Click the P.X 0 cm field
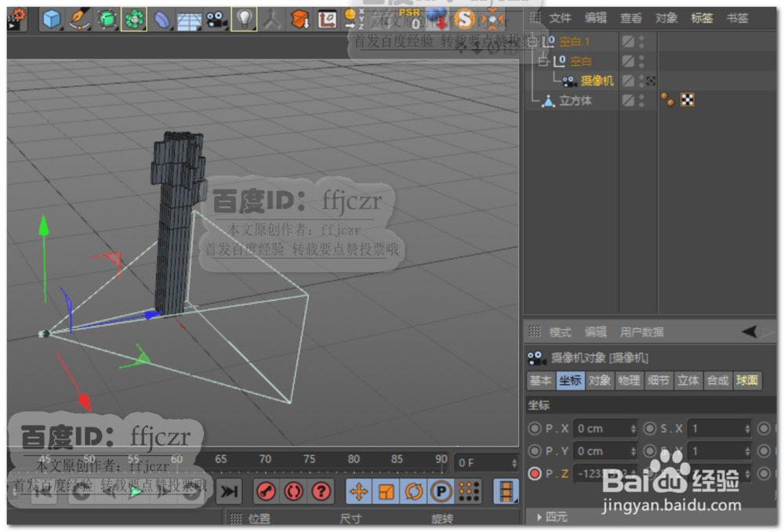This screenshot has height=532, width=784. coord(605,429)
